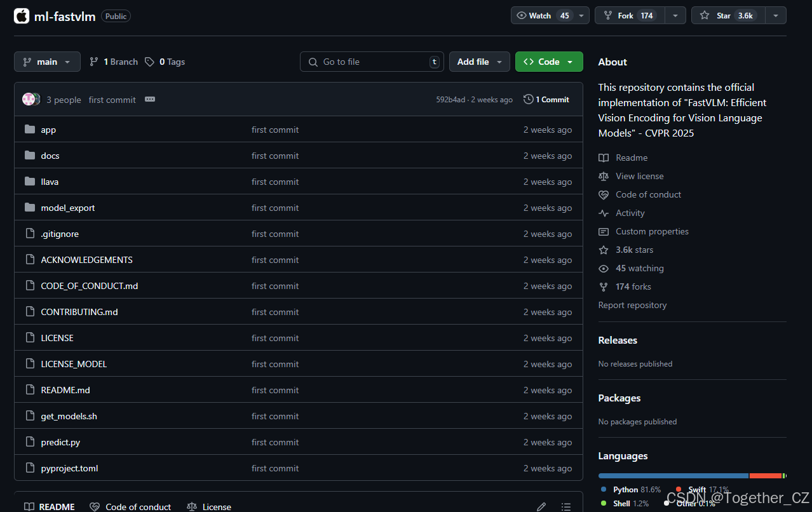The image size is (812, 512).
Task: Open the Star lists dropdown arrow
Action: click(x=776, y=15)
